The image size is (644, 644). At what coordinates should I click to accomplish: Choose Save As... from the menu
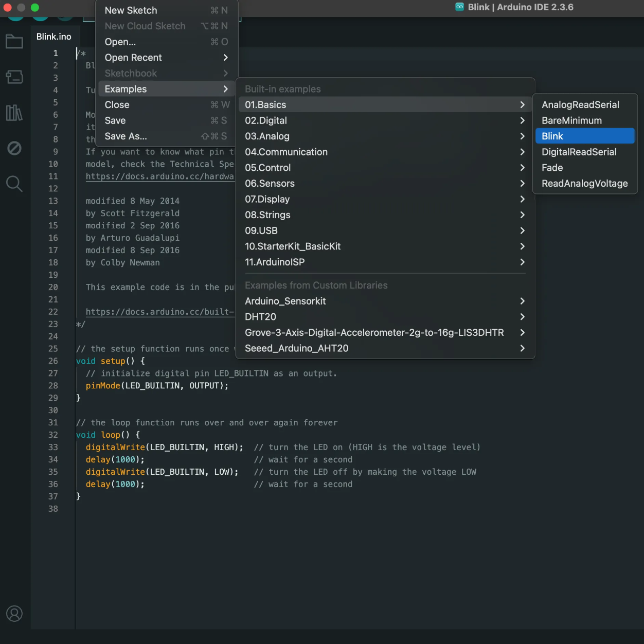126,136
